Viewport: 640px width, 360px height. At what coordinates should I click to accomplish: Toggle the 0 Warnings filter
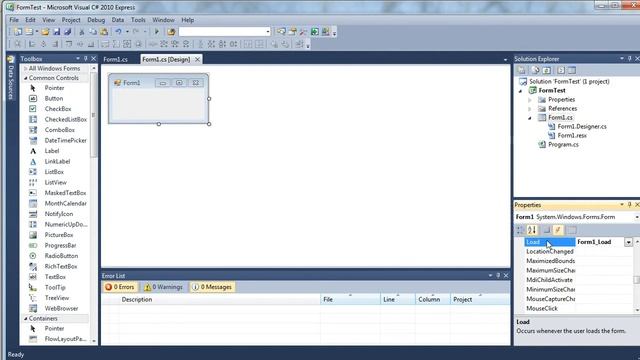163,287
